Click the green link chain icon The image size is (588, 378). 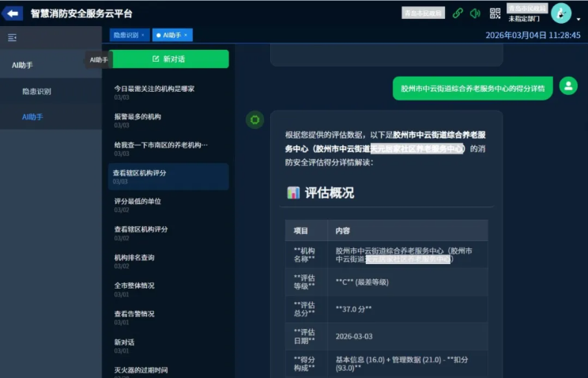(458, 13)
